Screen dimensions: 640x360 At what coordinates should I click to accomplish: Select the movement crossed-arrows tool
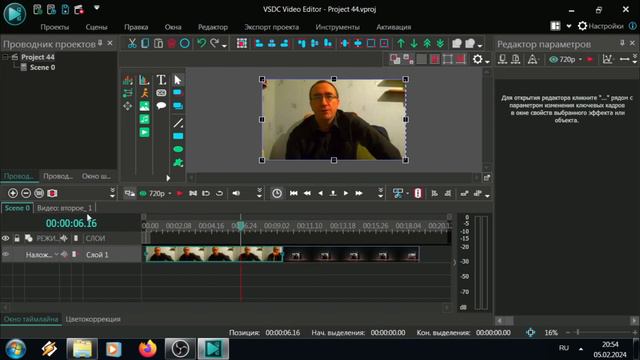tap(128, 106)
